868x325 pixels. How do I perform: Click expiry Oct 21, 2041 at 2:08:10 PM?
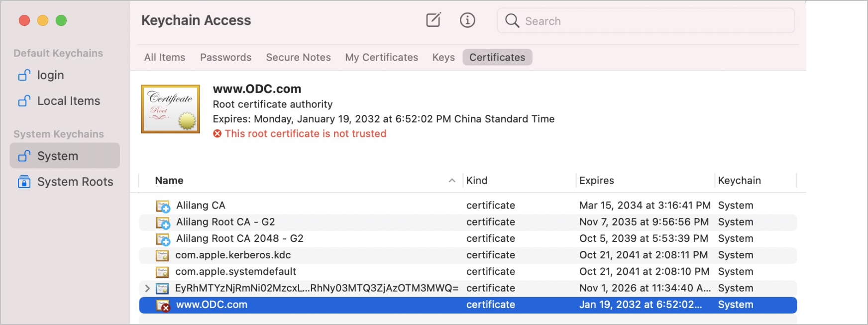click(x=645, y=271)
